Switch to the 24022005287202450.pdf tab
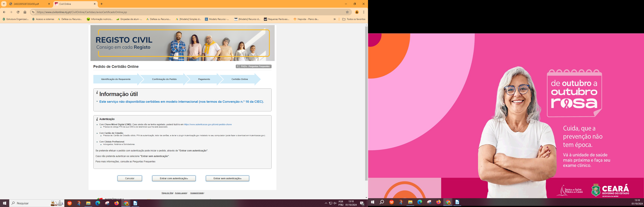644x207 pixels. 30,4
